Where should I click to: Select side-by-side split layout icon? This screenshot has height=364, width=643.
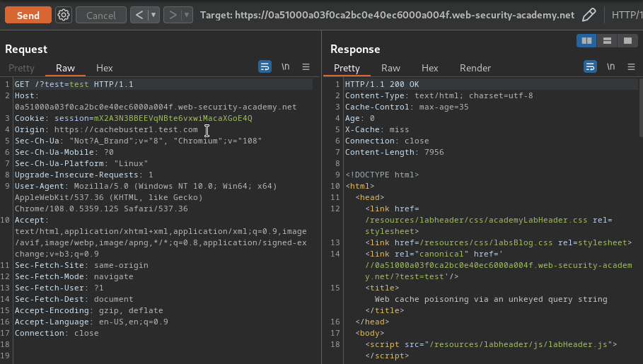(x=587, y=40)
